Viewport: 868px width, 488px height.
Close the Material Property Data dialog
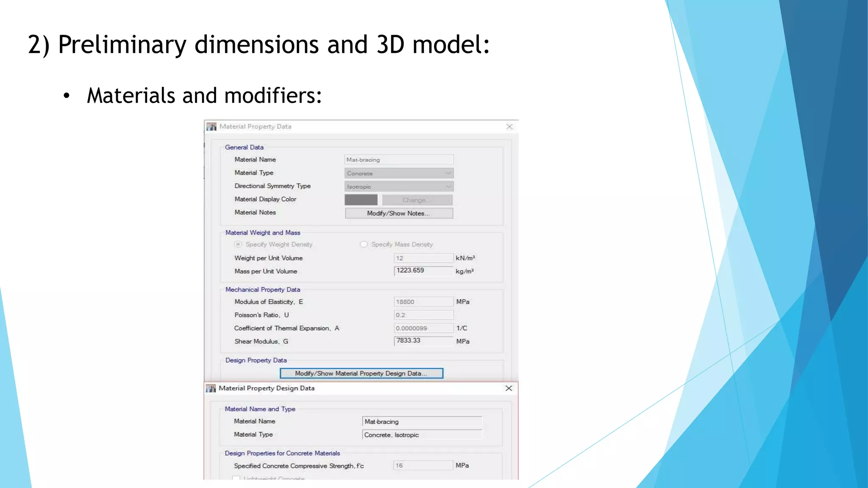pyautogui.click(x=509, y=127)
